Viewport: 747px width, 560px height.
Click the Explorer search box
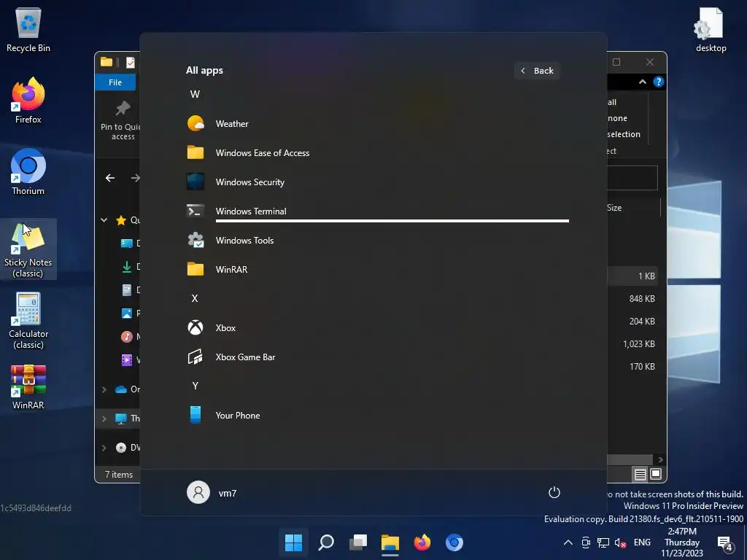632,178
